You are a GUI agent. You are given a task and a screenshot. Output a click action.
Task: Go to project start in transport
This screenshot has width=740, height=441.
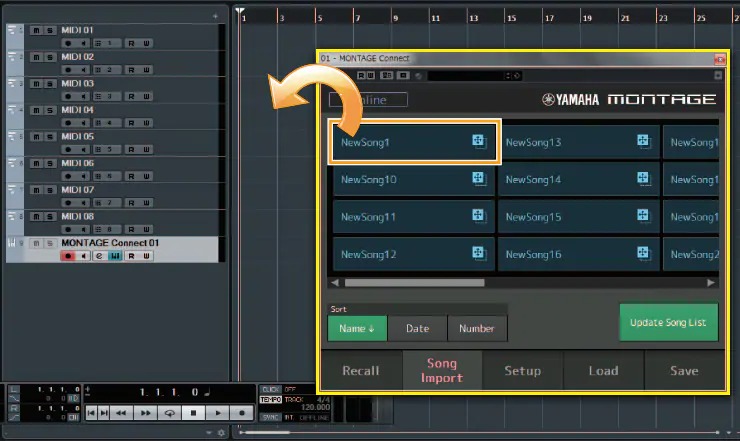pyautogui.click(x=91, y=413)
